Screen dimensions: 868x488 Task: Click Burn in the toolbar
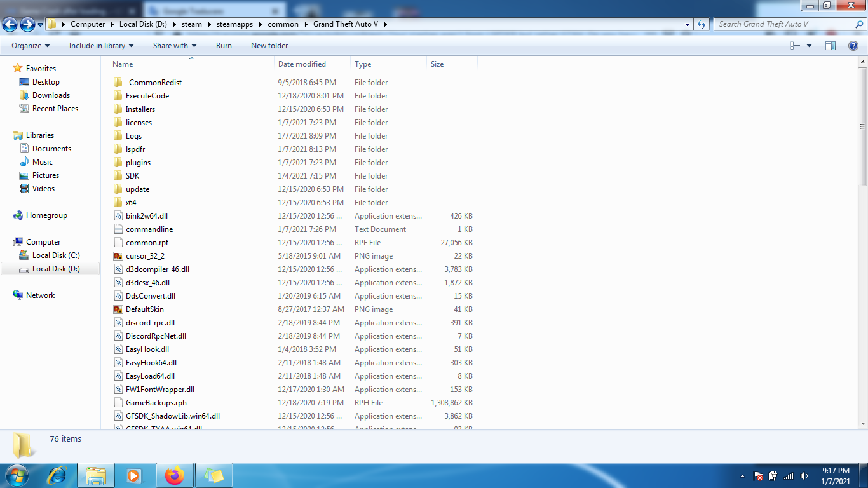(x=224, y=46)
